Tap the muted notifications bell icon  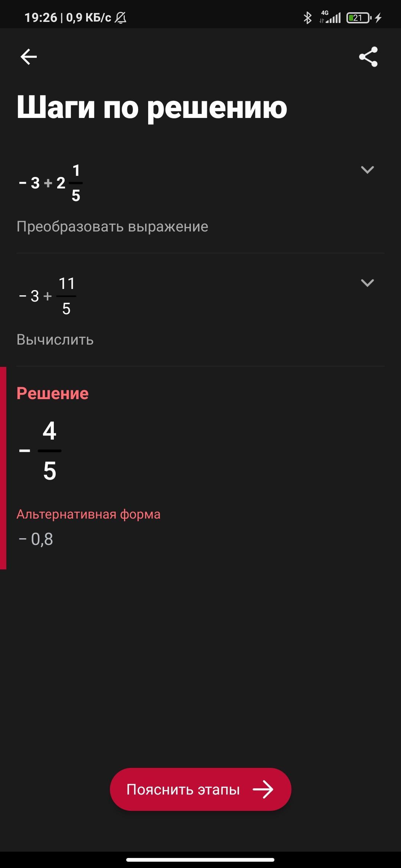[120, 17]
